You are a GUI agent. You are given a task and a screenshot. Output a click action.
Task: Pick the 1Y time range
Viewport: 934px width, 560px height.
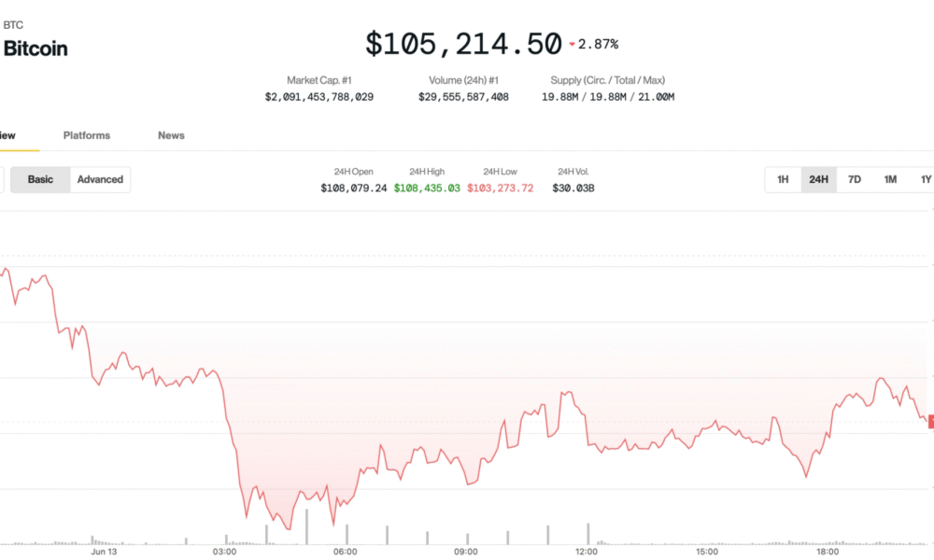click(x=926, y=180)
